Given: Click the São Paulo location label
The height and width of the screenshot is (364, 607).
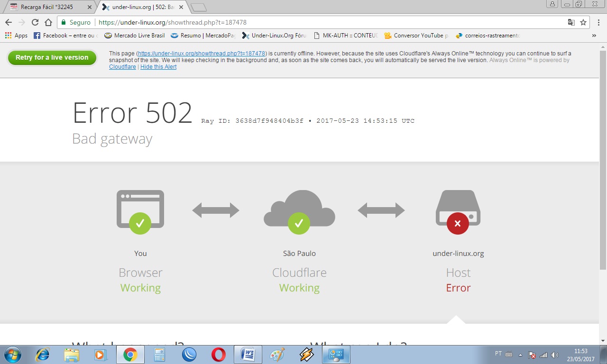Looking at the screenshot, I should (299, 254).
